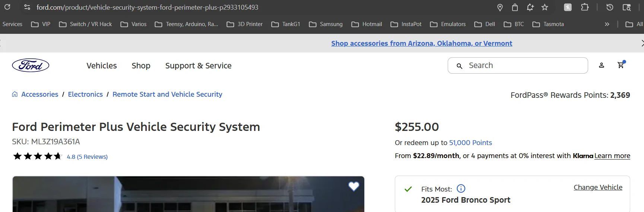Screen dimensions: 644x212
Task: Open the account profile icon
Action: pos(601,65)
